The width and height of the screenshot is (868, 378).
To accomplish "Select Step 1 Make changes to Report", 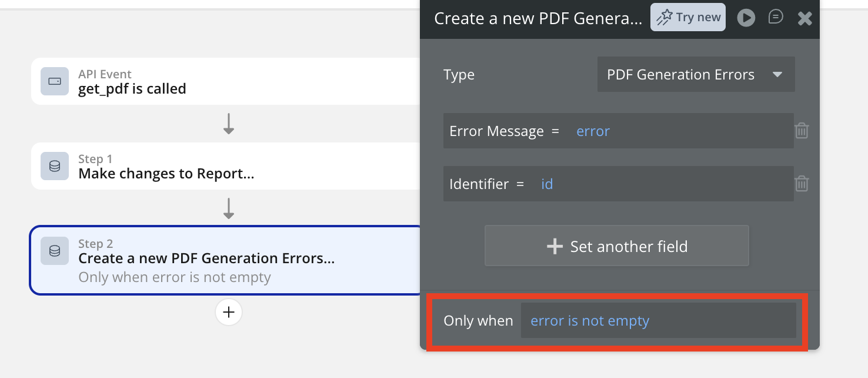I will [x=226, y=166].
